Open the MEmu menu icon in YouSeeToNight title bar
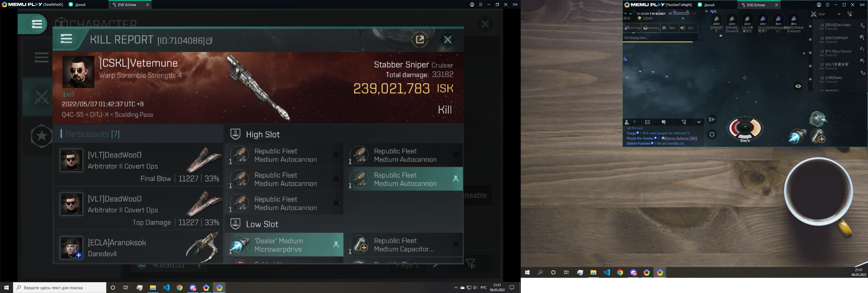Screen dimensions: 868x293 click(x=827, y=5)
